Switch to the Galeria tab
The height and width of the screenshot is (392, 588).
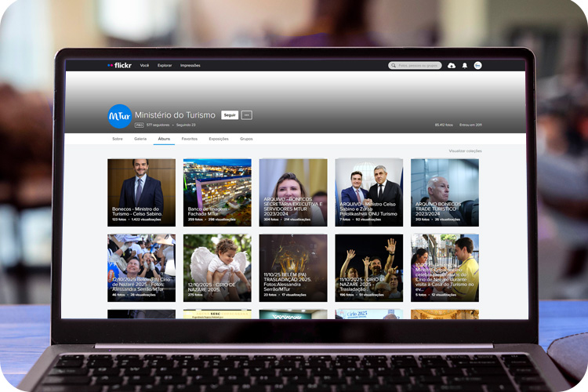coord(140,139)
